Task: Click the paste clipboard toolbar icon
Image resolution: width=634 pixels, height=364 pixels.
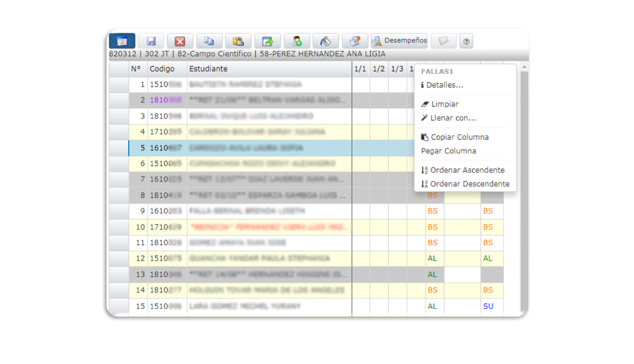Action: pos(238,41)
